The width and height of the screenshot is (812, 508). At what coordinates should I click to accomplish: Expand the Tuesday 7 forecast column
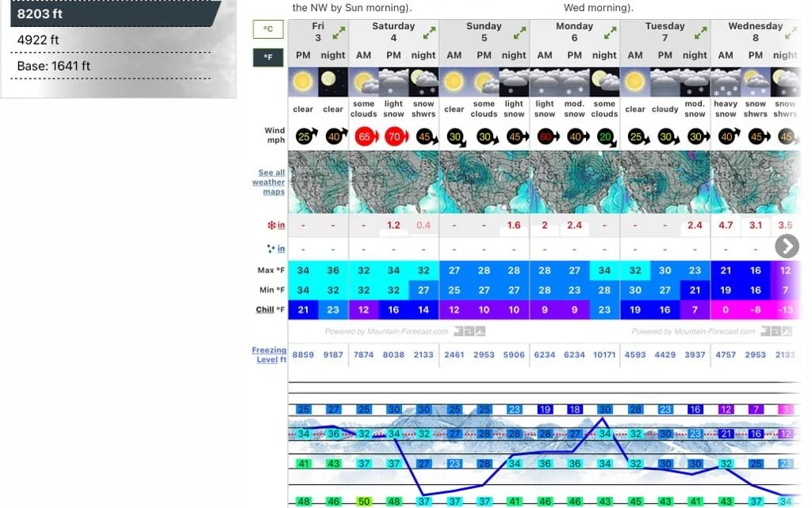(701, 33)
